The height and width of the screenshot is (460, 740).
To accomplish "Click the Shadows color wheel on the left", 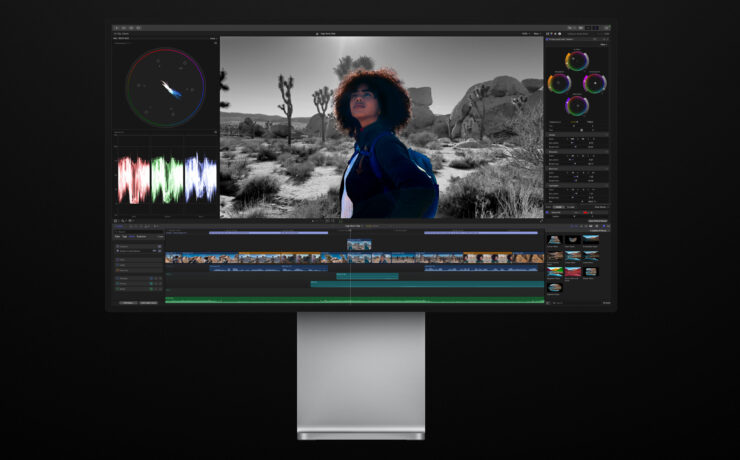I will click(x=559, y=84).
